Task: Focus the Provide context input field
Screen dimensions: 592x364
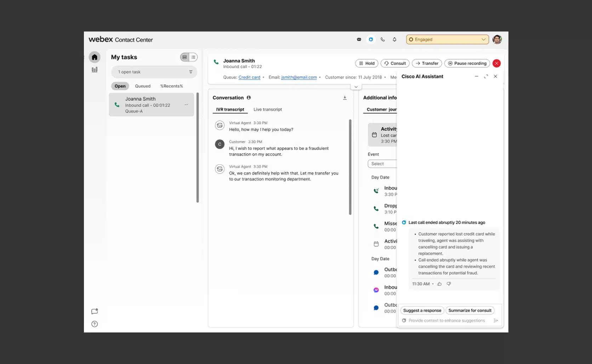Action: pos(447,320)
